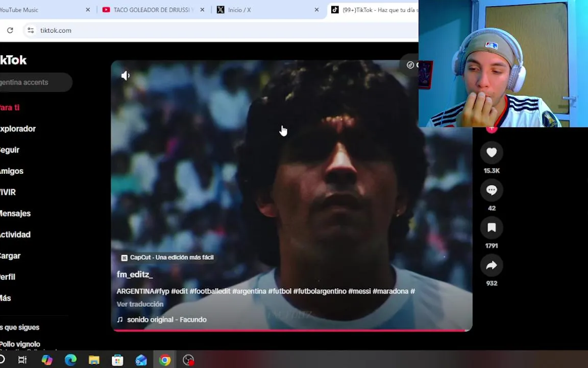Open Perfil in sidebar

(x=8, y=277)
